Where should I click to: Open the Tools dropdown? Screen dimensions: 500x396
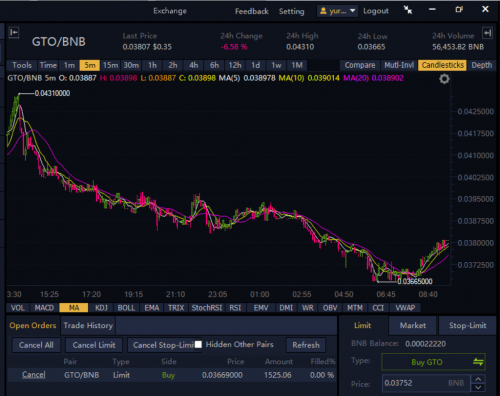tap(22, 65)
